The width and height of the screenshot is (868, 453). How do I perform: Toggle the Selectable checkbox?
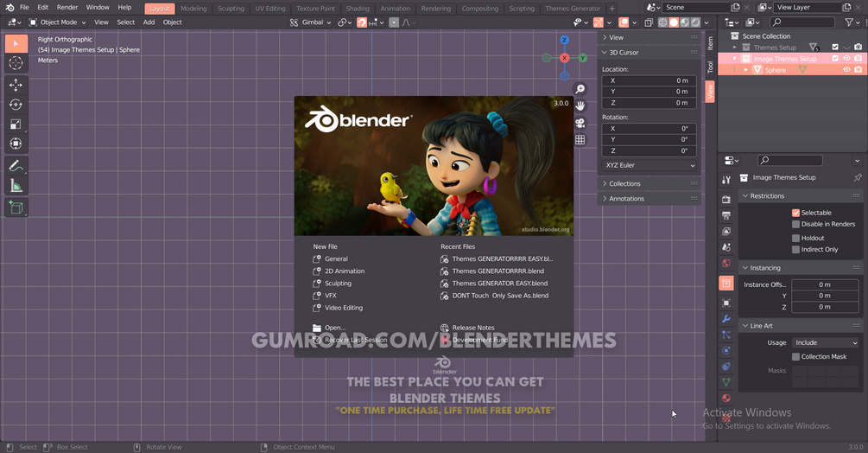coord(795,213)
